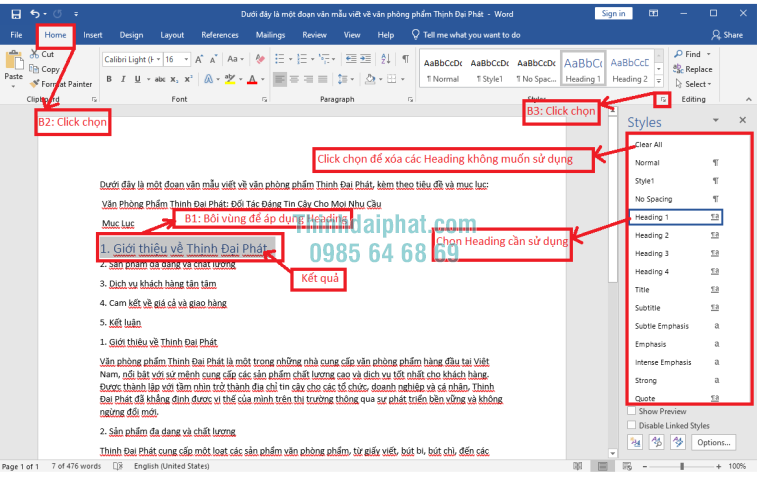Click the Options... button in the Styles pane
The width and height of the screenshot is (768, 477).
pyautogui.click(x=713, y=442)
